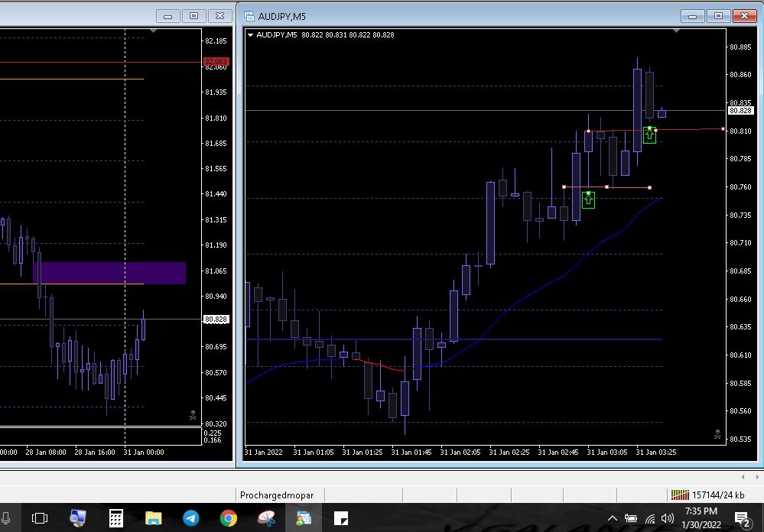This screenshot has width=764, height=532.
Task: Click the Prochargedmopar profile in status bar
Action: (277, 495)
